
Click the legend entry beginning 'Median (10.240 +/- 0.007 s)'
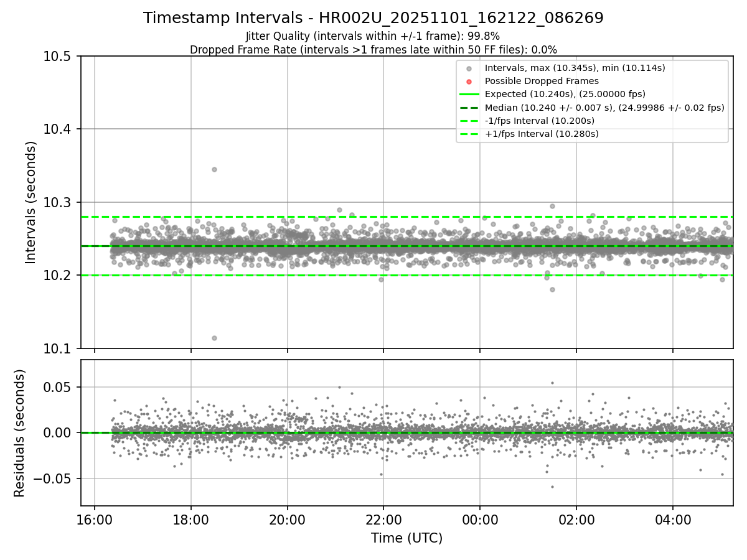tap(604, 107)
